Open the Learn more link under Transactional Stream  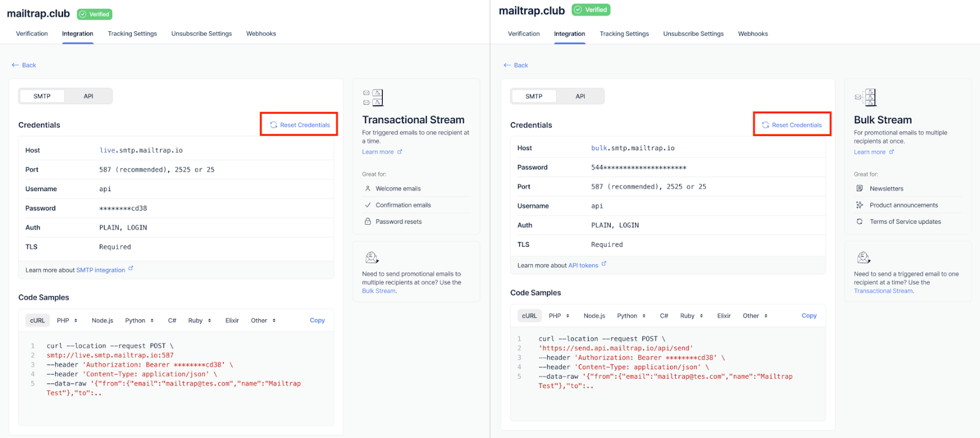coord(378,152)
